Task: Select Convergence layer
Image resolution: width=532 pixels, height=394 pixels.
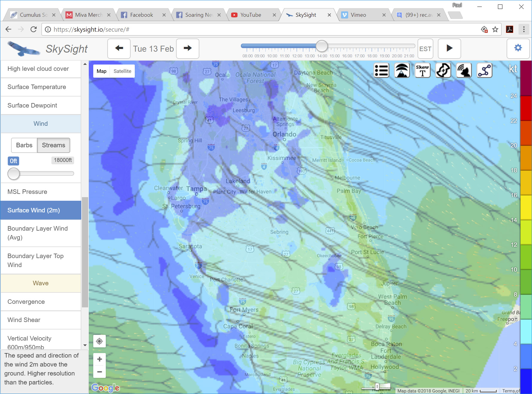Action: tap(41, 302)
